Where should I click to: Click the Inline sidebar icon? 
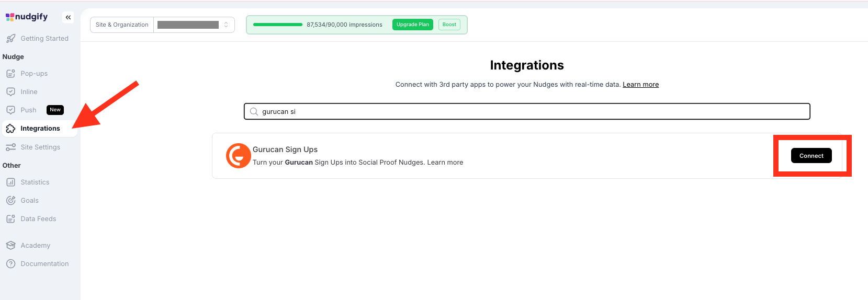tap(10, 92)
